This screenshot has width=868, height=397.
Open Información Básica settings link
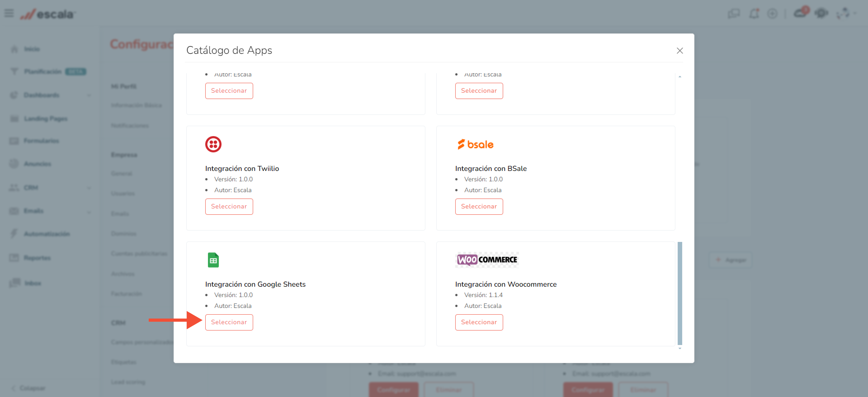click(x=136, y=106)
